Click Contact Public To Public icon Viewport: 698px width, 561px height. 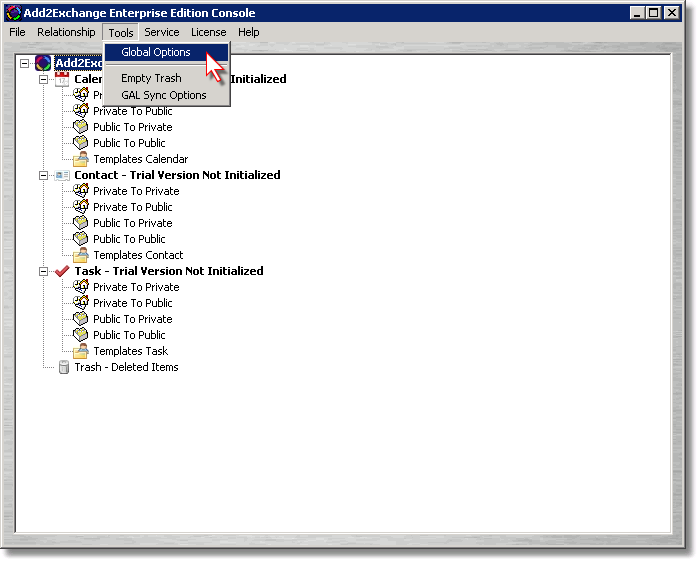click(x=81, y=239)
